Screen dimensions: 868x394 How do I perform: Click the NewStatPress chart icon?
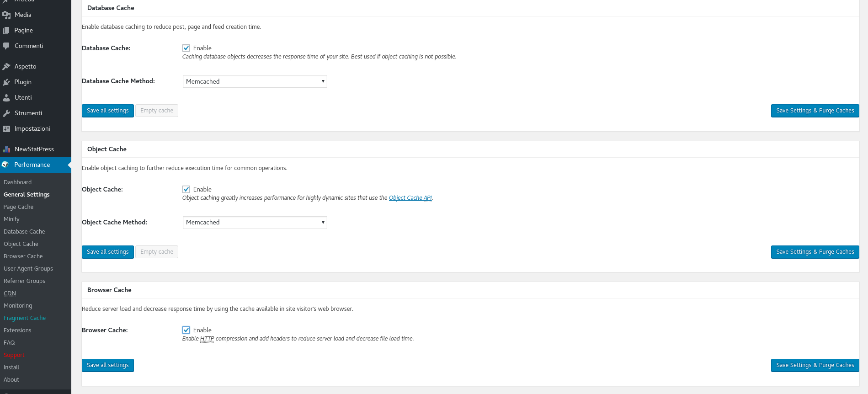(6, 149)
